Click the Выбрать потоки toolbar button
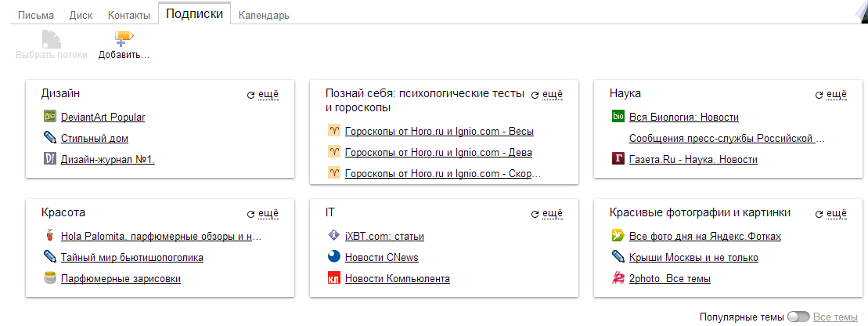868x326 pixels. tap(52, 45)
